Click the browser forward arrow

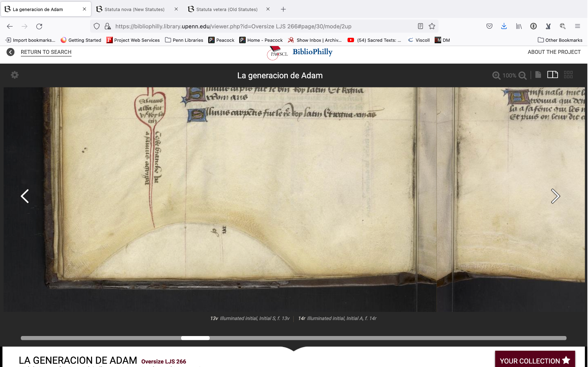pyautogui.click(x=24, y=26)
